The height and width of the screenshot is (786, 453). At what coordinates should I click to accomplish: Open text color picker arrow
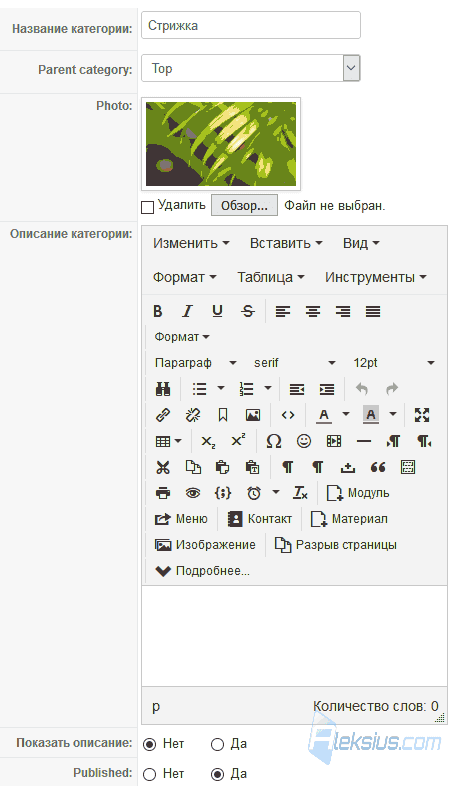tap(346, 415)
